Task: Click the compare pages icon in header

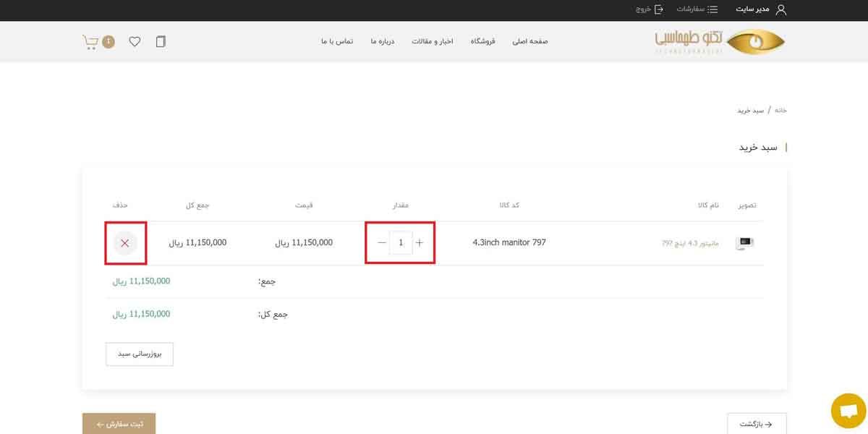Action: [x=161, y=42]
